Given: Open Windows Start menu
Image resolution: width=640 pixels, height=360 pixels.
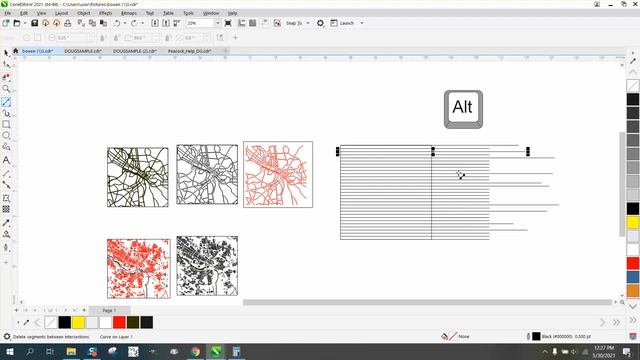Looking at the screenshot, I should coord(9,351).
